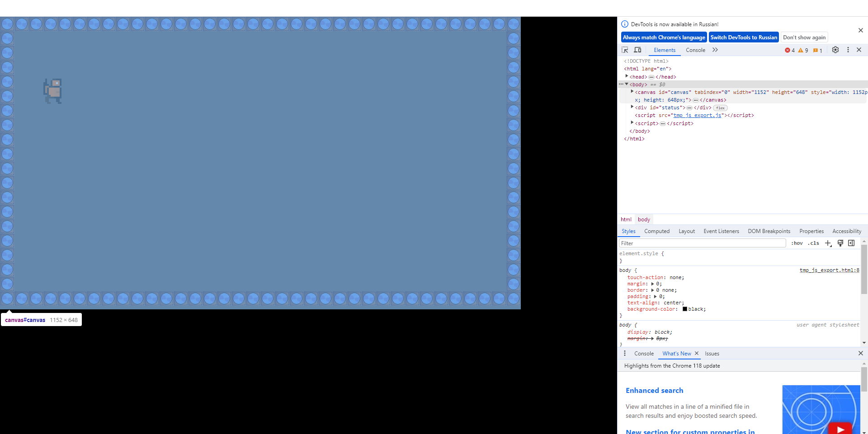Open the Layout tab
This screenshot has height=434, width=868.
687,231
